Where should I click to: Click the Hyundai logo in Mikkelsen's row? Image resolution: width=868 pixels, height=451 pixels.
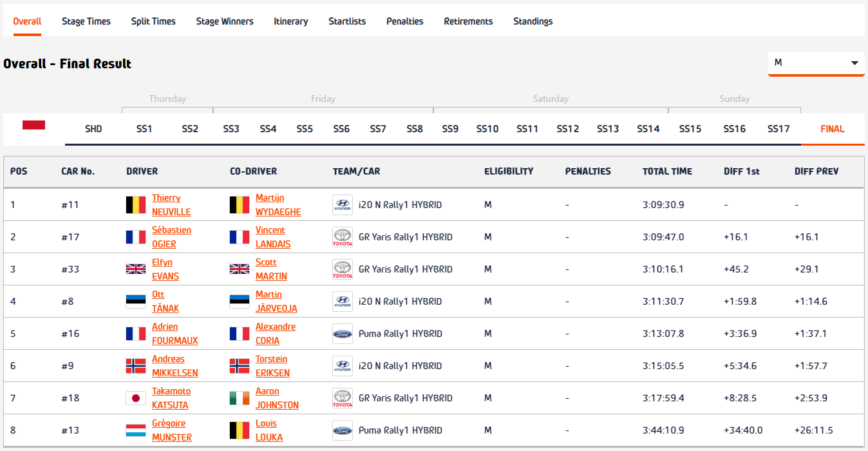343,366
